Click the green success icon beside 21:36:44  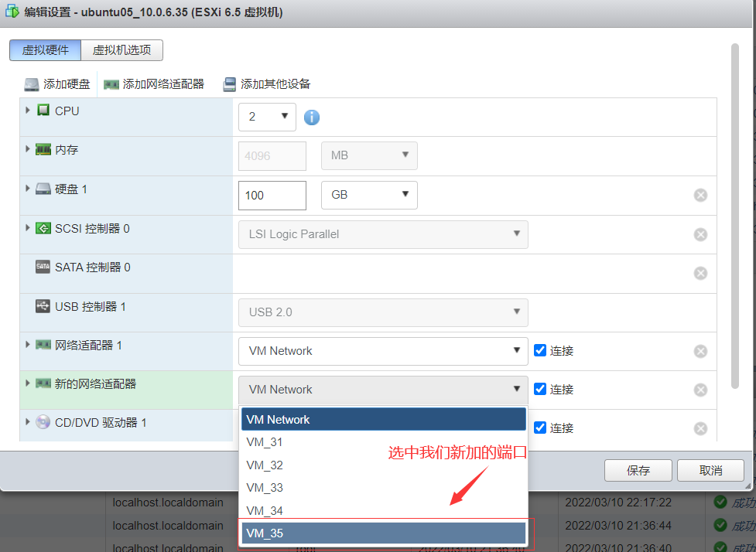click(720, 524)
